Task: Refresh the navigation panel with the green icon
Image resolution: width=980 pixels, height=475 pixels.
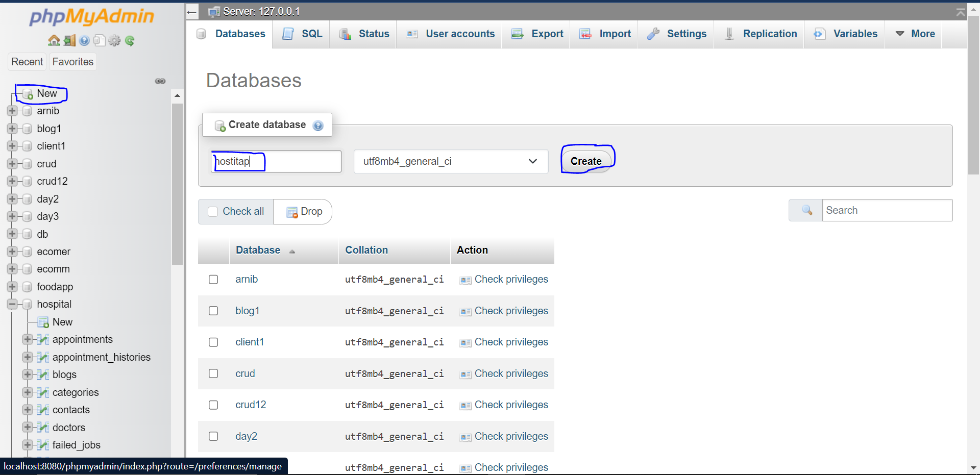Action: click(130, 41)
